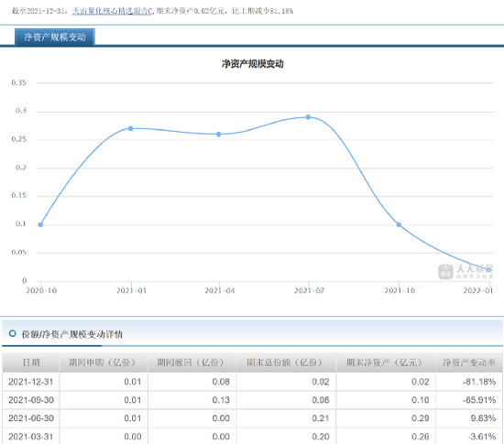Click the 期末总份额（亿份） column header

pyautogui.click(x=286, y=363)
